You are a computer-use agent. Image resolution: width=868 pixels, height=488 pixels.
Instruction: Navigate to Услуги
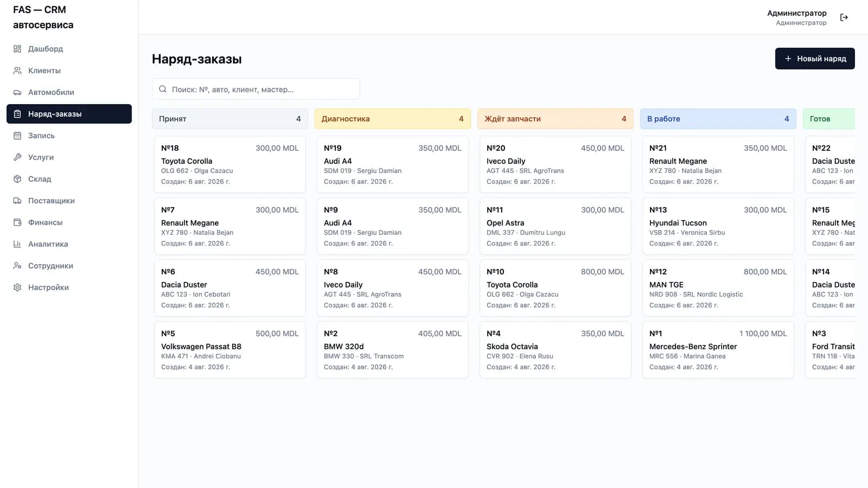click(69, 157)
